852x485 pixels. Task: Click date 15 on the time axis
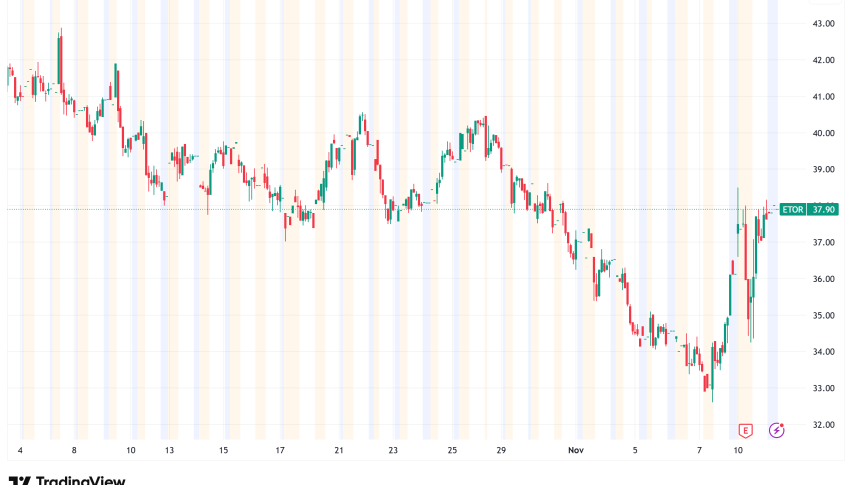click(x=226, y=451)
